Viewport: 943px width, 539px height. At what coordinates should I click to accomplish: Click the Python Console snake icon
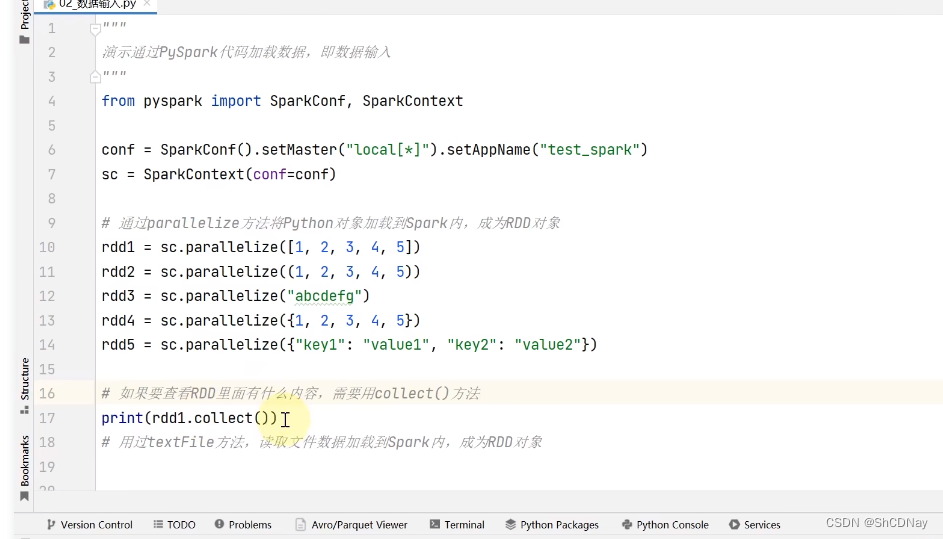(x=627, y=525)
